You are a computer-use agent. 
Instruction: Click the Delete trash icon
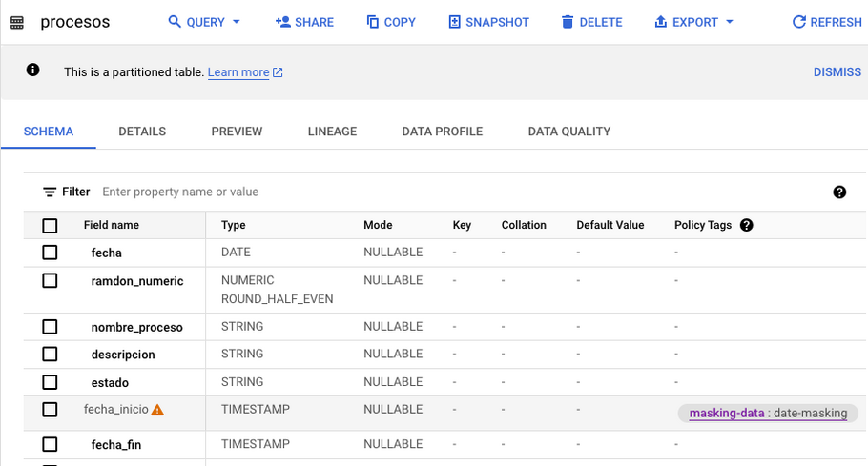pos(568,22)
